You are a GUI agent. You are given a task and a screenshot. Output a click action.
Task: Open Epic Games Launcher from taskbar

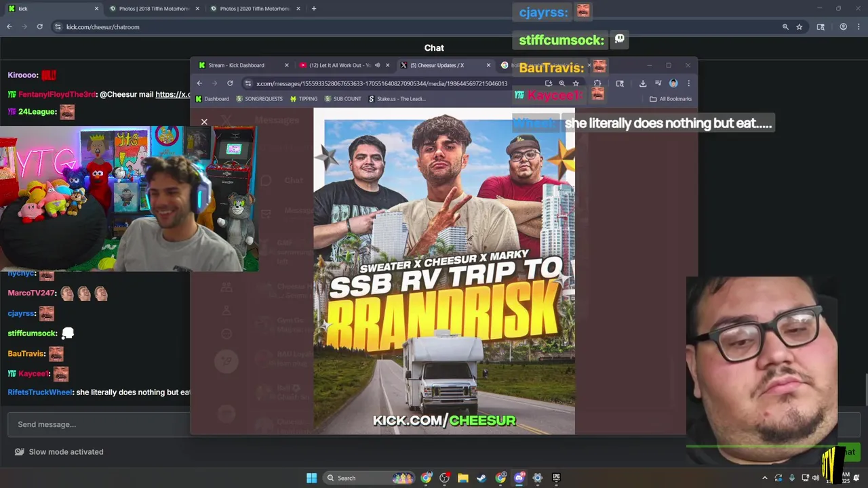556,478
